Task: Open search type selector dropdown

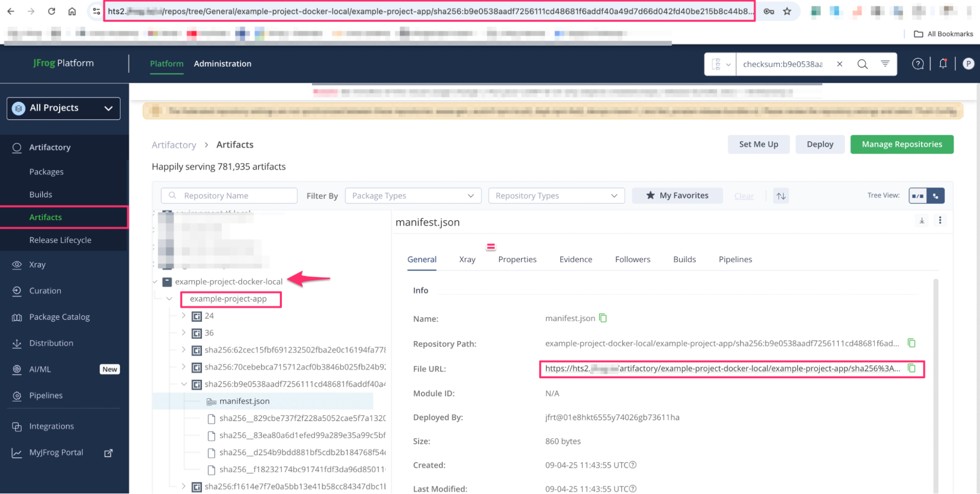Action: click(721, 64)
